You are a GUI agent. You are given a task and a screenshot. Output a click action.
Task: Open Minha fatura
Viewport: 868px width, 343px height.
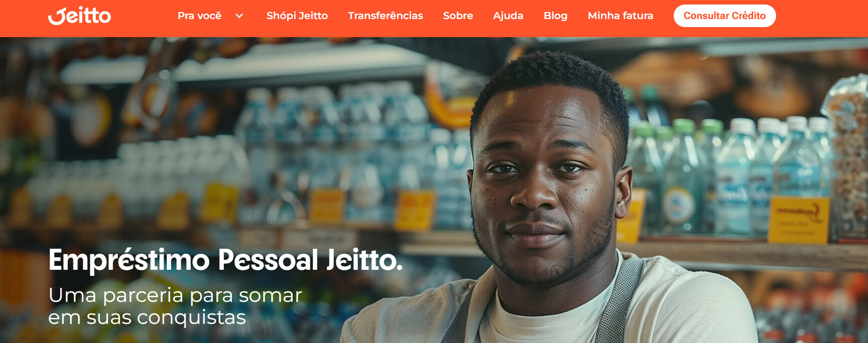621,16
